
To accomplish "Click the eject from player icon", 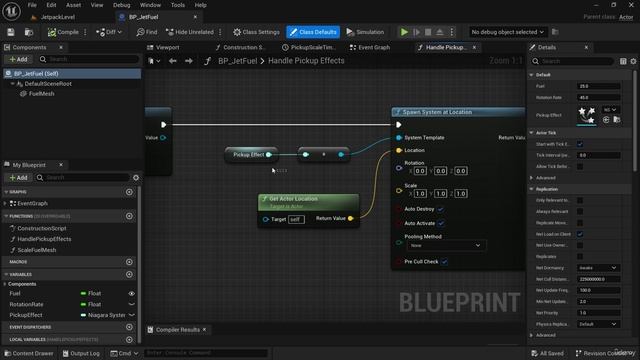I will click(x=440, y=32).
